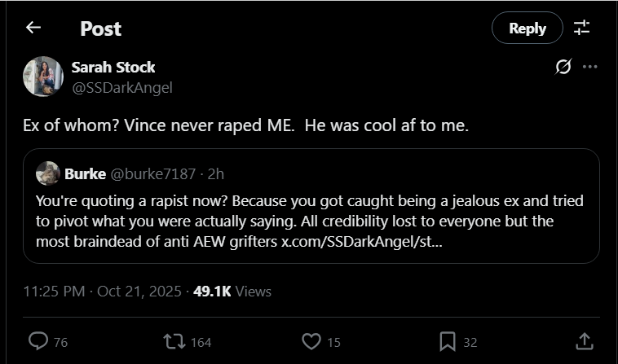Share the post via upload icon
The image size is (618, 364).
click(x=584, y=341)
